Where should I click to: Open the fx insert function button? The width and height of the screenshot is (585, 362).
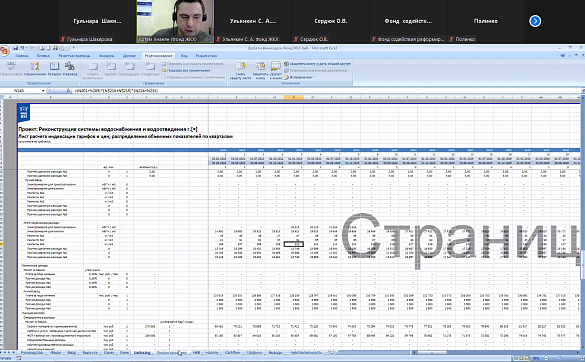point(68,91)
